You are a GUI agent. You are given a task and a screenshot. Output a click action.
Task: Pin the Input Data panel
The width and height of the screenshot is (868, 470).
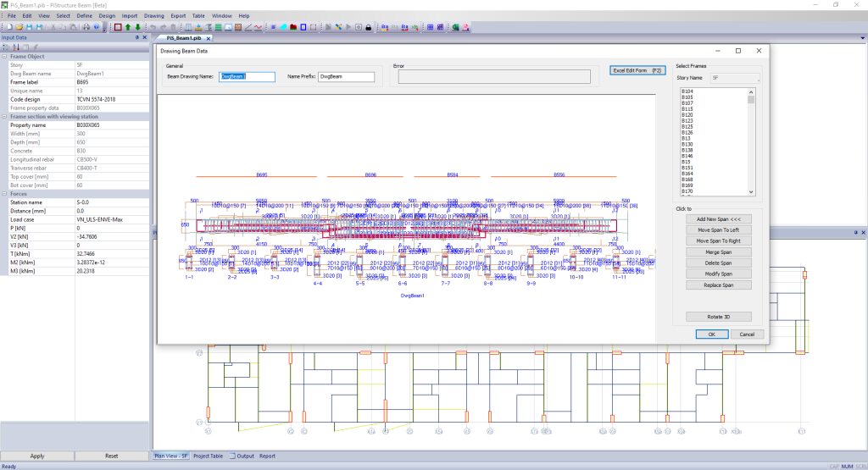(x=136, y=37)
